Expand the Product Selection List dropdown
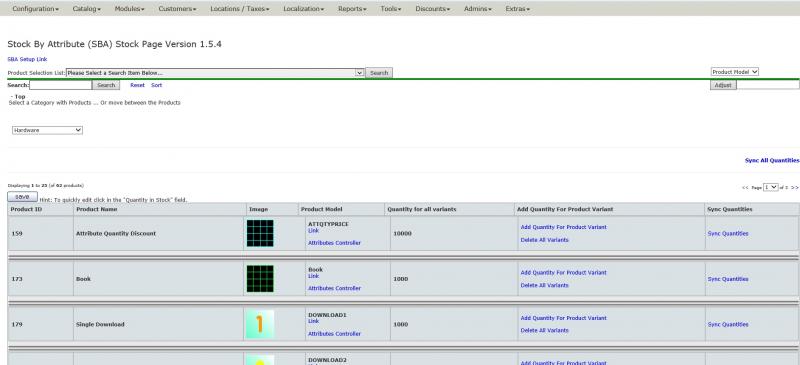 click(215, 73)
